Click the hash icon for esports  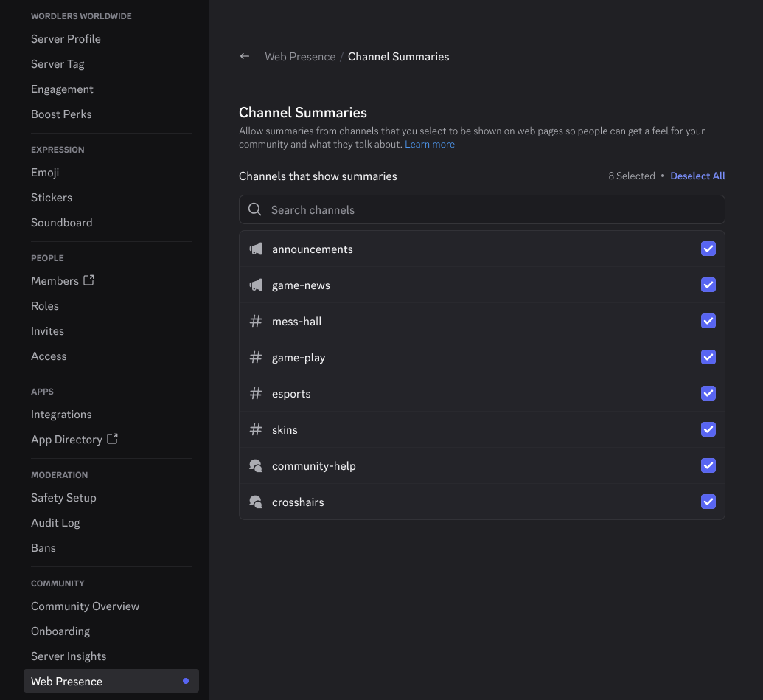click(256, 393)
